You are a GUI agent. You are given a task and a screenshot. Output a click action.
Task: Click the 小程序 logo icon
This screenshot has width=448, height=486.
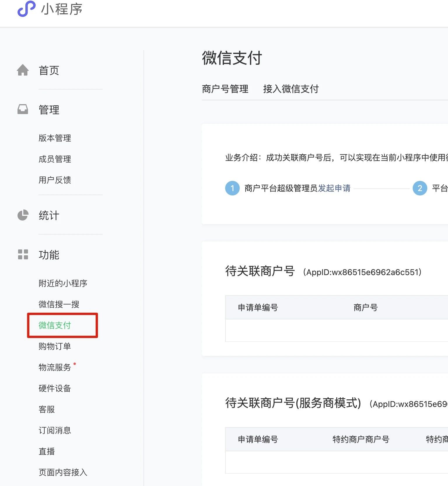[27, 8]
